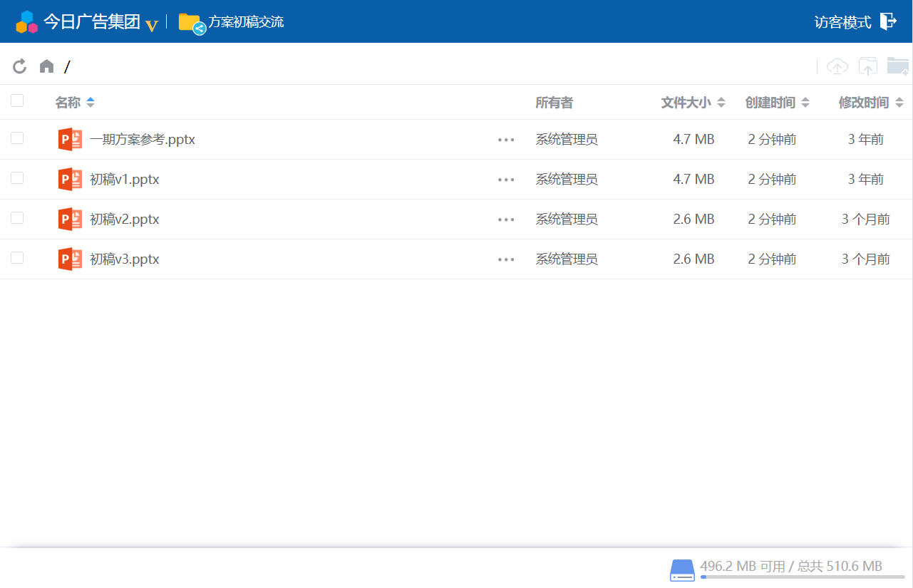Click the 496.2 MB 可用 storage text
The width and height of the screenshot is (913, 588).
pos(743,567)
